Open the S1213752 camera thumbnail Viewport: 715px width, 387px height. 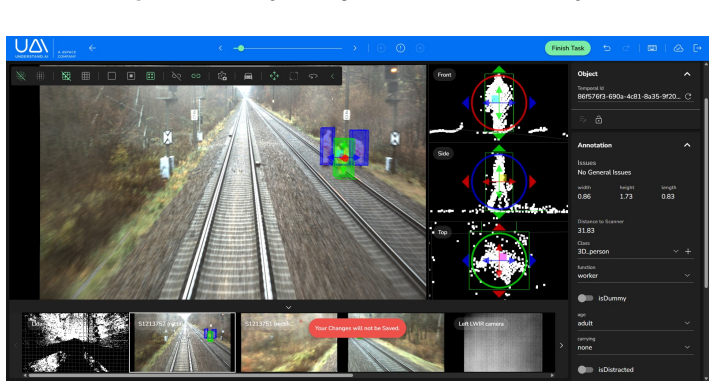[182, 342]
